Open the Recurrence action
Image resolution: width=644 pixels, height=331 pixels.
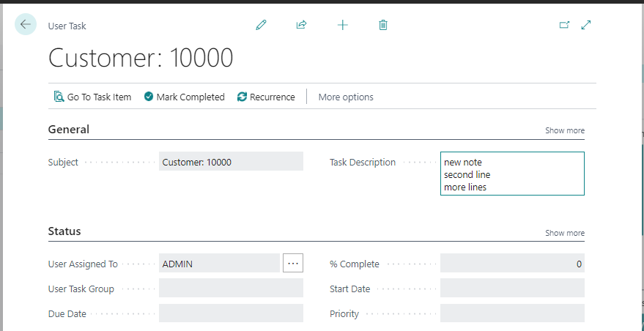point(266,97)
